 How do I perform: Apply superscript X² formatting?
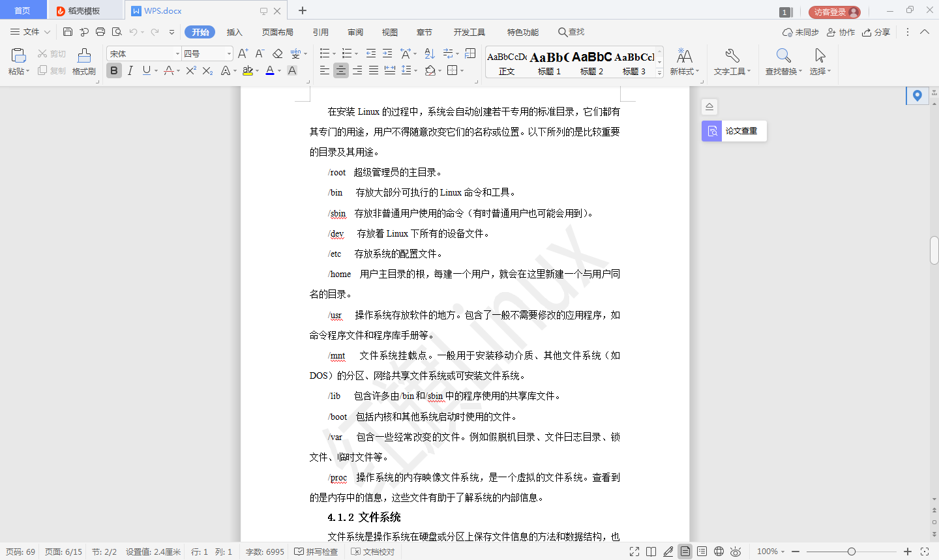191,70
